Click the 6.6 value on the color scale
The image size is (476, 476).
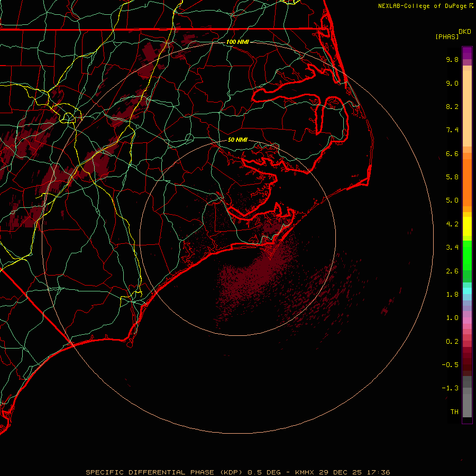(452, 153)
